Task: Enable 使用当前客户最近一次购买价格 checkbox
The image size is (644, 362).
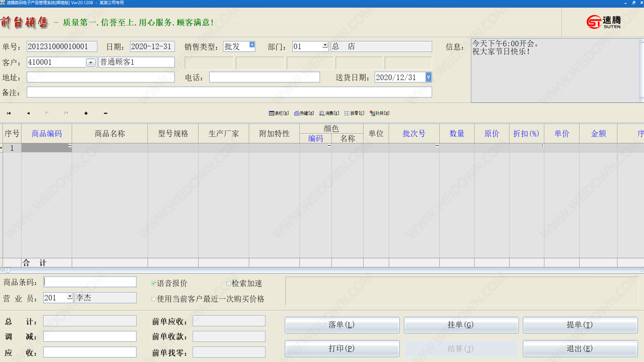Action: click(154, 299)
